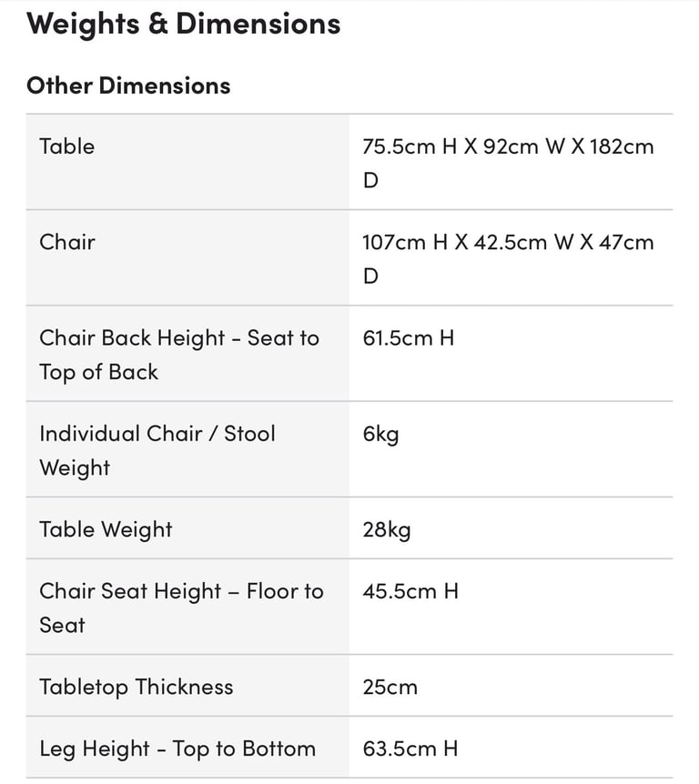Screen dimensions: 699x784
Task: Click the Table row label
Action: pos(67,146)
